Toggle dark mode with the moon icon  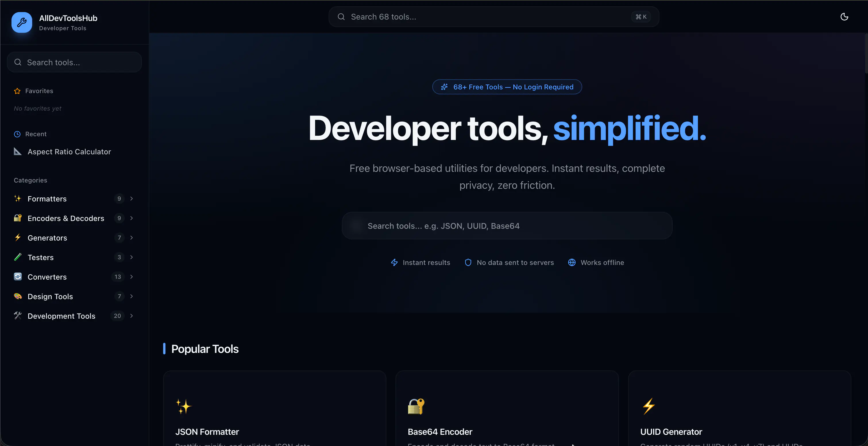pyautogui.click(x=844, y=16)
